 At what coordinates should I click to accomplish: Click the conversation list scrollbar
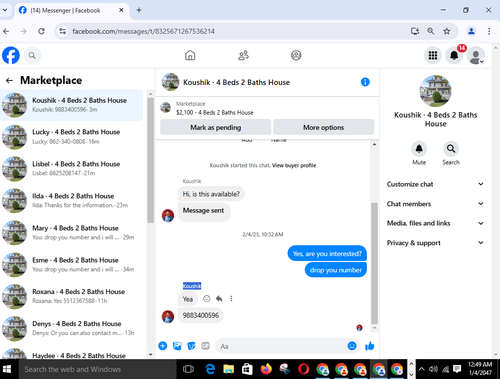click(150, 160)
